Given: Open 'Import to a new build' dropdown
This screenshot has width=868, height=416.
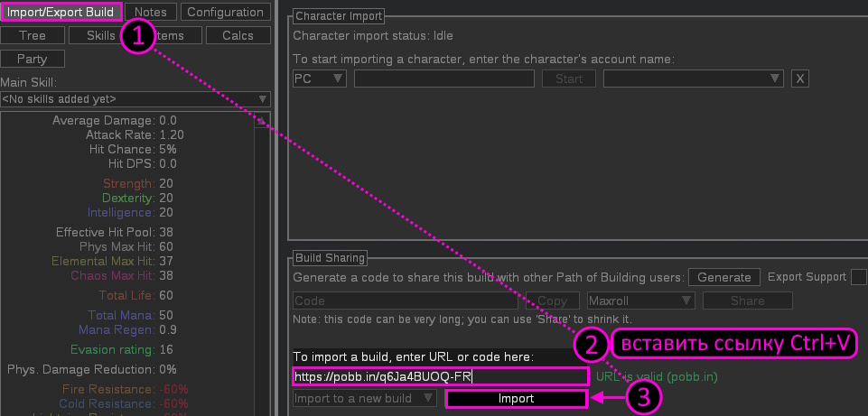Looking at the screenshot, I should pos(365,398).
